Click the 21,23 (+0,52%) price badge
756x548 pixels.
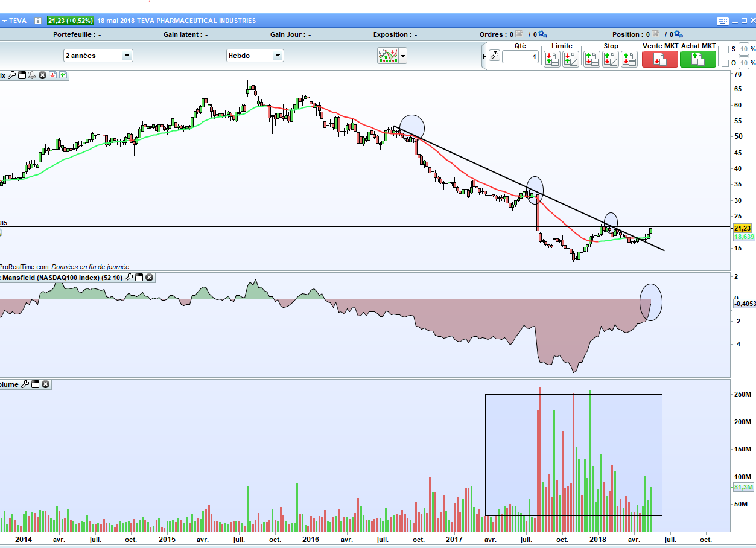(70, 21)
